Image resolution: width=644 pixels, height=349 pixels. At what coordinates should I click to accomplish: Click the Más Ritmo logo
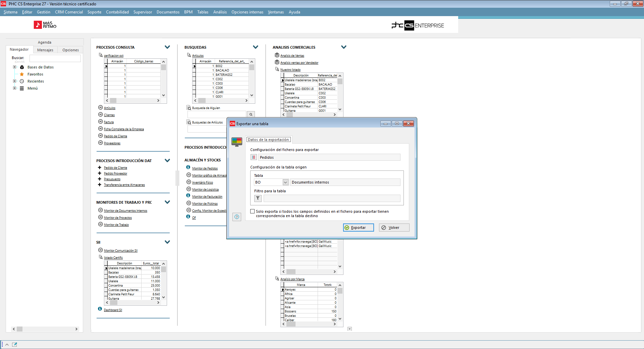[x=45, y=25]
